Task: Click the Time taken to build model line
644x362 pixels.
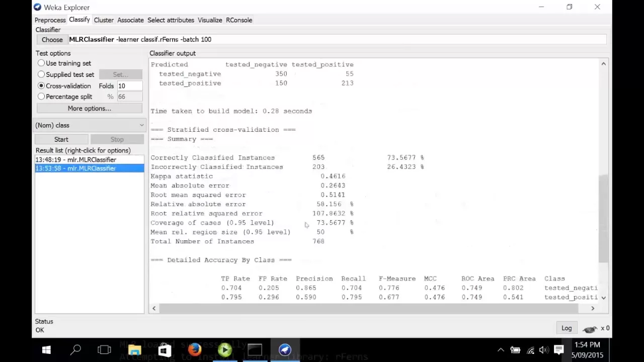Action: click(x=231, y=111)
